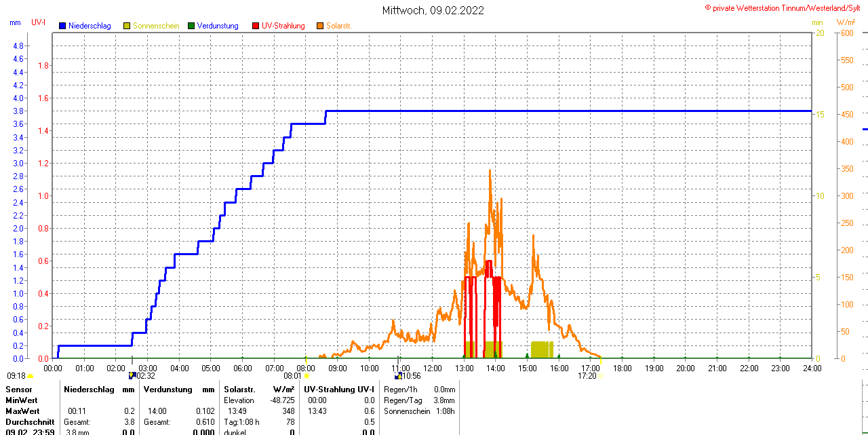
Task: Click the moon icon next to 10:56
Action: point(398,375)
